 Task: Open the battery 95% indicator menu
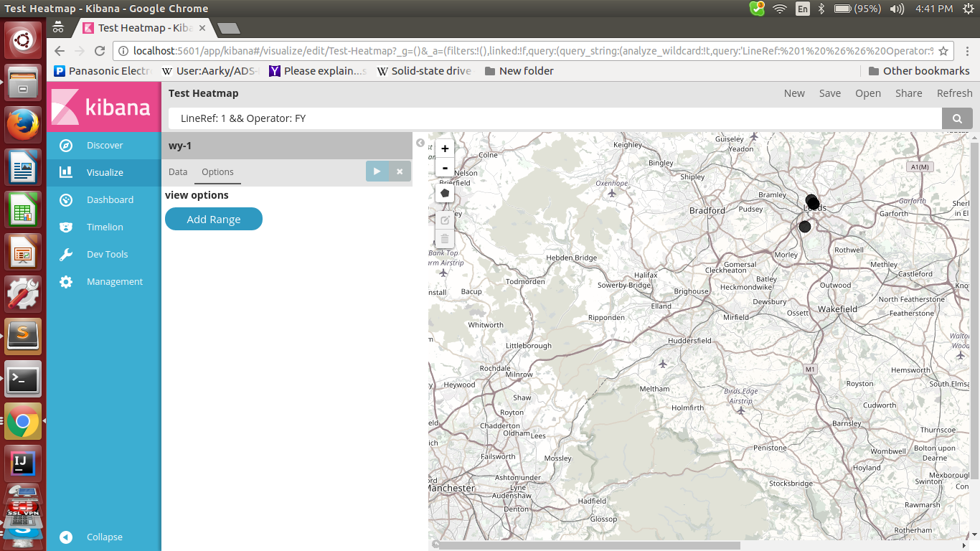(857, 9)
